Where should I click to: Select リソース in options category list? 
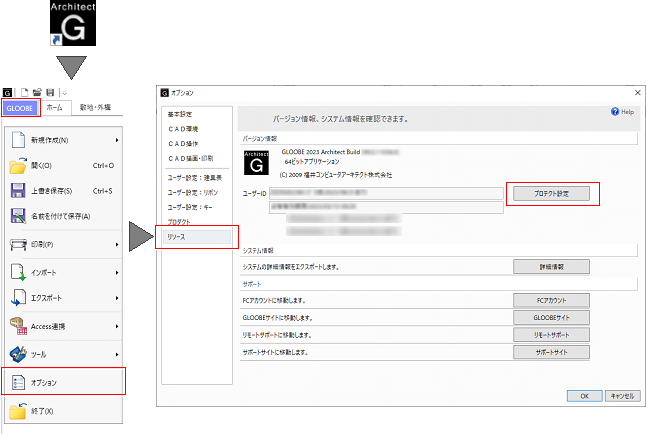196,237
